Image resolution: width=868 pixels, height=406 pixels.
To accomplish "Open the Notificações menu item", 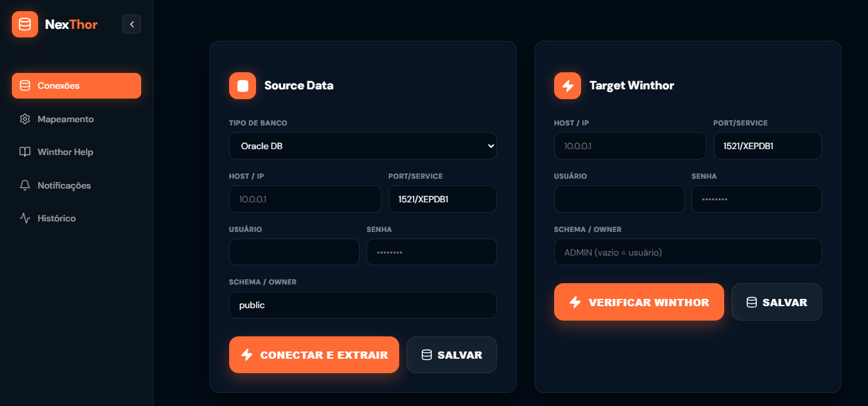I will tap(76, 185).
